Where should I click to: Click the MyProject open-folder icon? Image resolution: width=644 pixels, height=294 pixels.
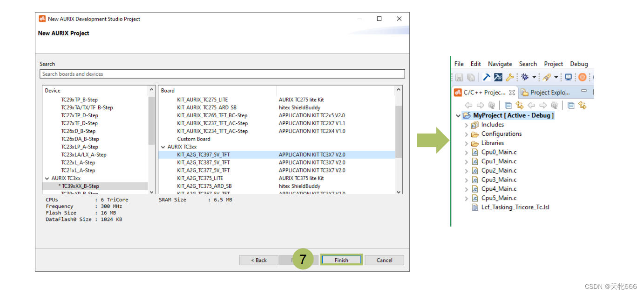[467, 115]
